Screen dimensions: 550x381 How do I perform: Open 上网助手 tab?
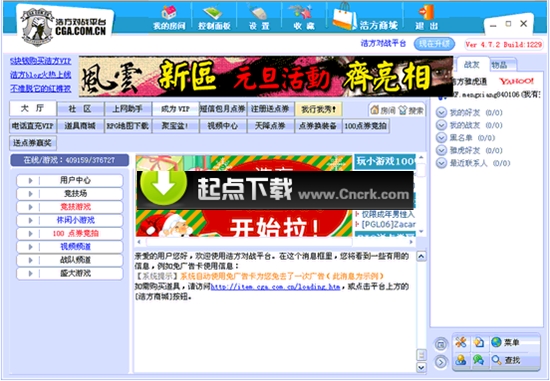tap(128, 109)
